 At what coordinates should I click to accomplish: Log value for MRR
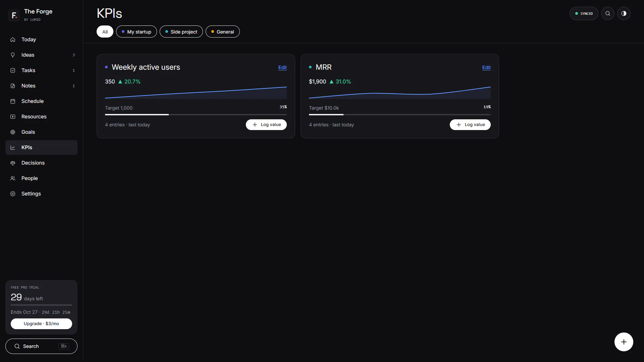pos(470,125)
